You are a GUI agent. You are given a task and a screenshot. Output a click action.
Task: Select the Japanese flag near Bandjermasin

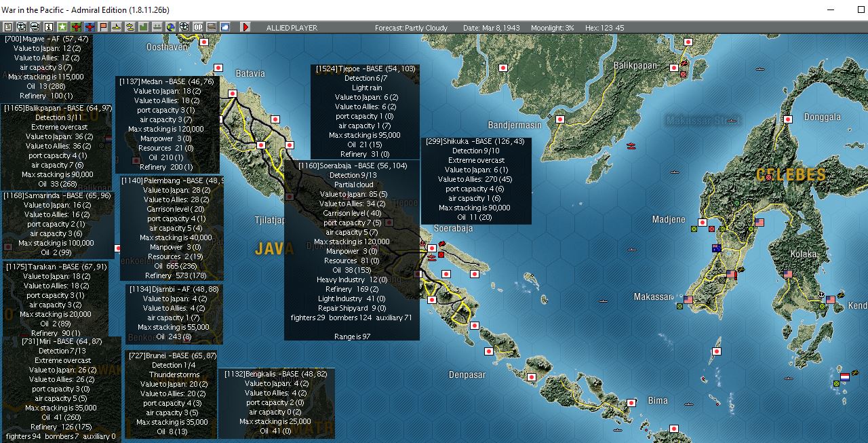(560, 119)
